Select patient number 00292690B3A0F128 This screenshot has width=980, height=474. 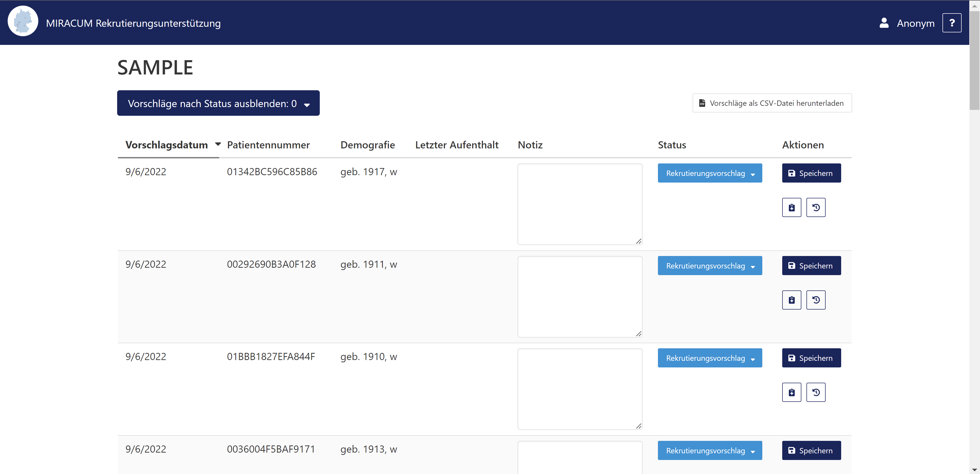271,264
